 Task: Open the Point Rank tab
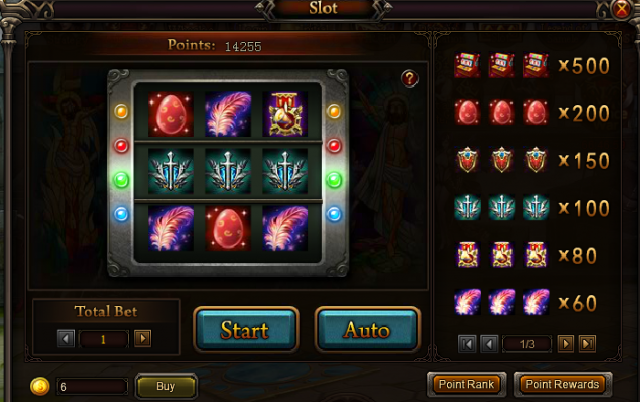click(x=467, y=384)
